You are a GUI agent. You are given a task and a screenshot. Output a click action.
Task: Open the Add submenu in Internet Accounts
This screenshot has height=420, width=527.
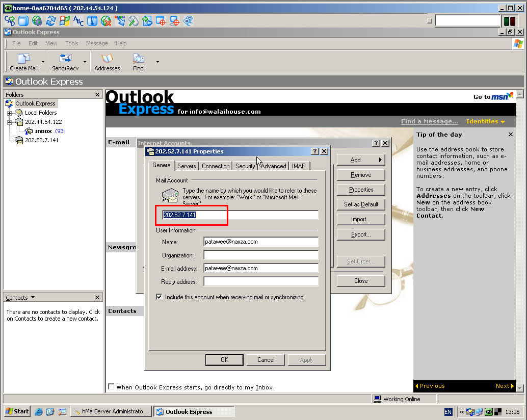361,160
